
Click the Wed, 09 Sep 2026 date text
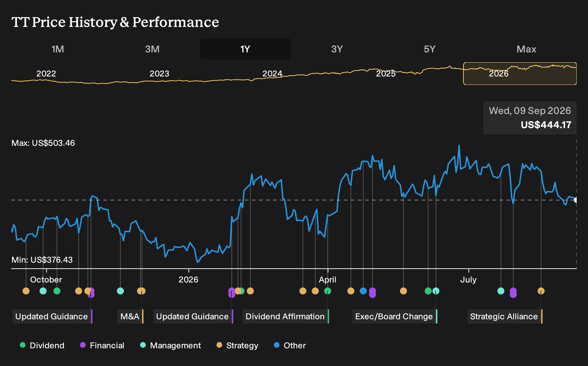tap(530, 111)
